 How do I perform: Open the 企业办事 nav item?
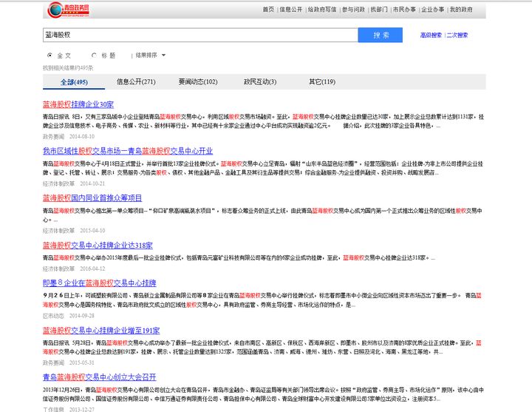[x=432, y=10]
